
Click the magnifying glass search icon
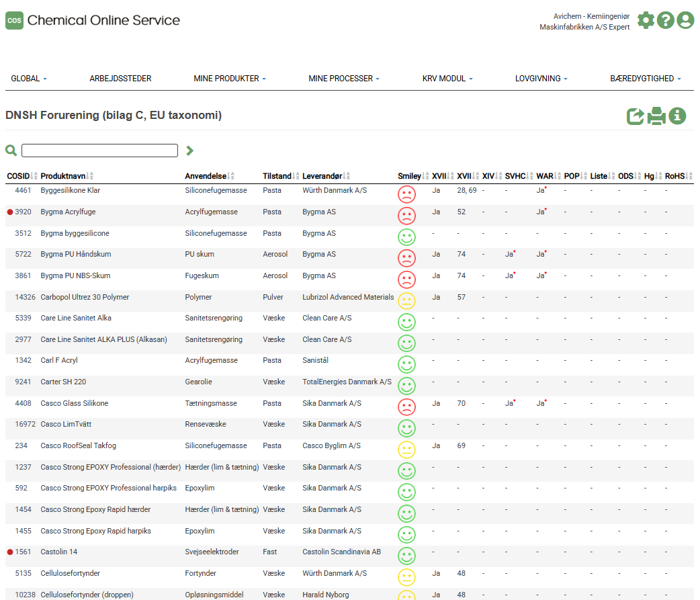coord(11,151)
